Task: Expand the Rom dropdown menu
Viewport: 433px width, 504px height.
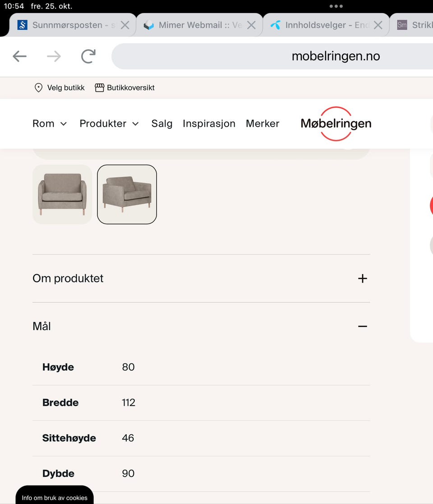Action: click(x=50, y=124)
